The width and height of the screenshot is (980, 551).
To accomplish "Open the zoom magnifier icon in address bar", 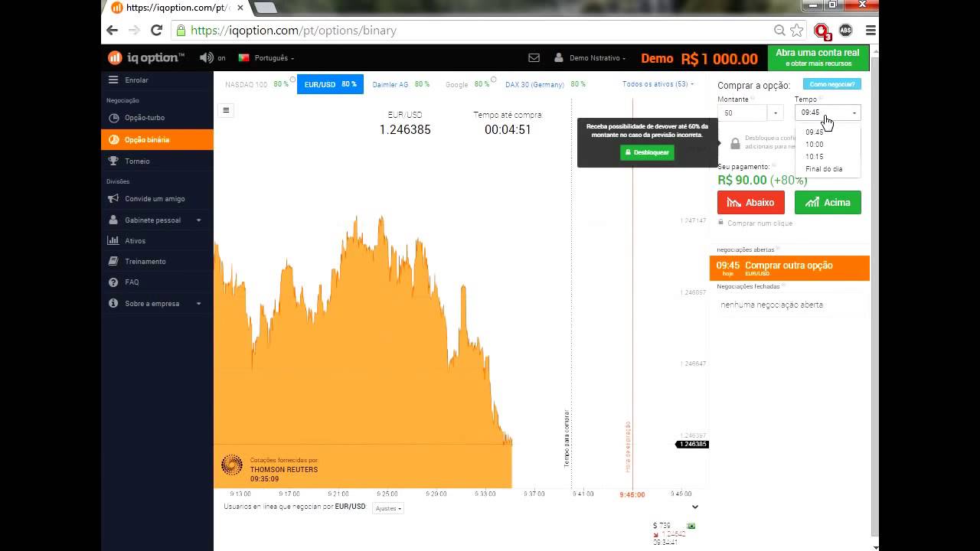I will pyautogui.click(x=779, y=31).
